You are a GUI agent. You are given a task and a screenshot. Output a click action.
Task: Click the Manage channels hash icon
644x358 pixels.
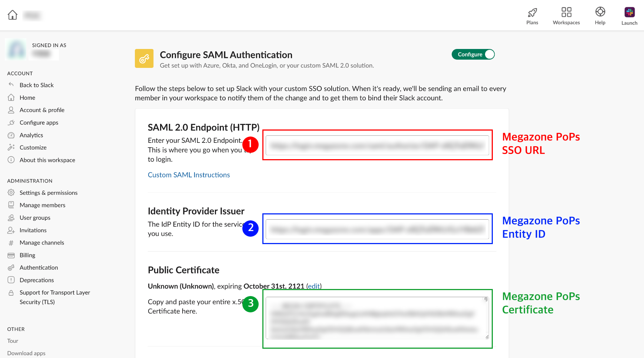pos(11,243)
